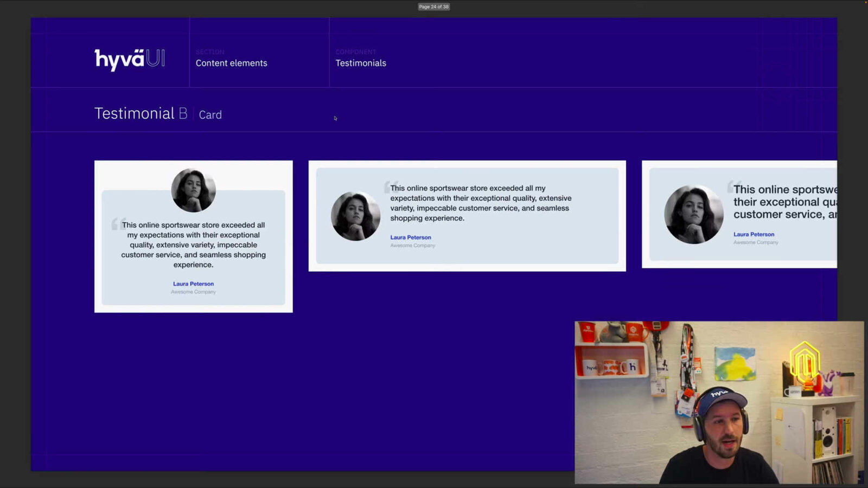Screen dimensions: 868x488
Task: Click the hyväUI logo
Action: pyautogui.click(x=130, y=59)
